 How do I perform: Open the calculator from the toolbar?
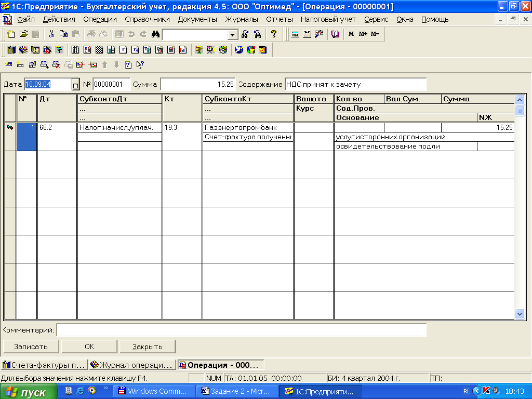click(295, 34)
